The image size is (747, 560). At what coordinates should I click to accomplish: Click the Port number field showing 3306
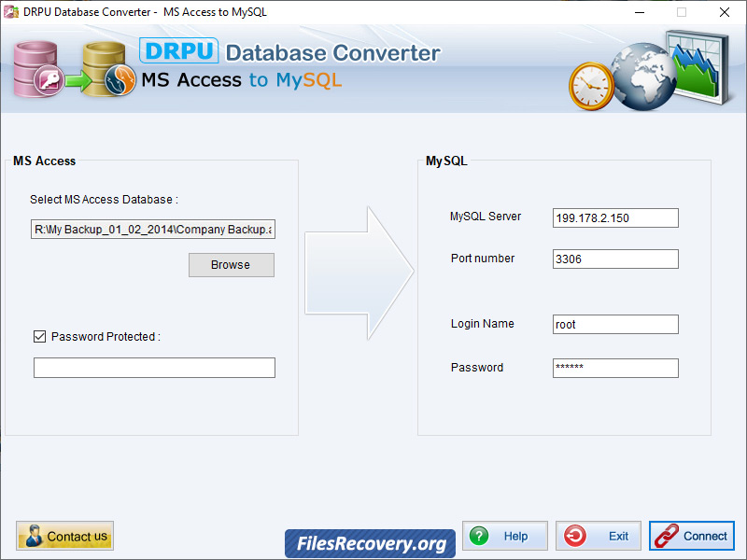(x=614, y=259)
